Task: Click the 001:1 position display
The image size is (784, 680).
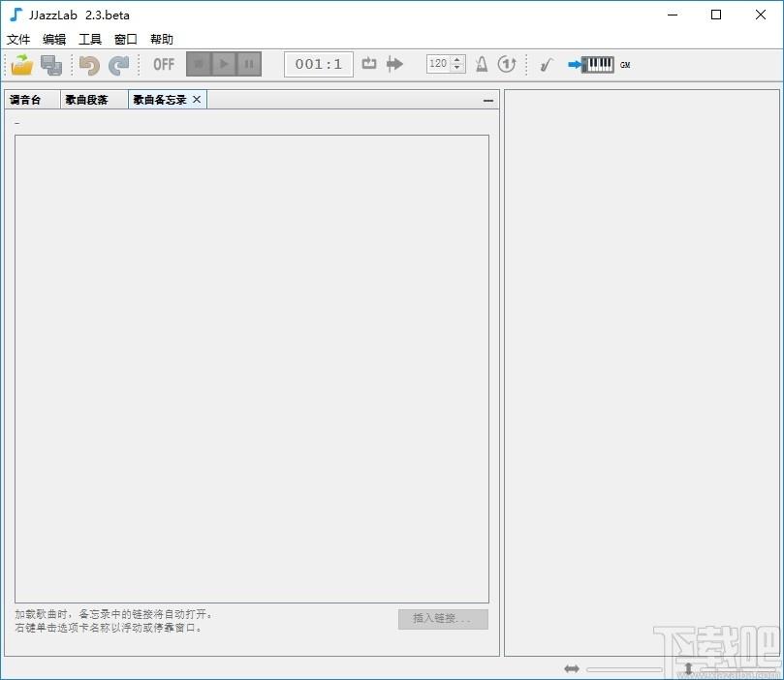Action: click(319, 64)
